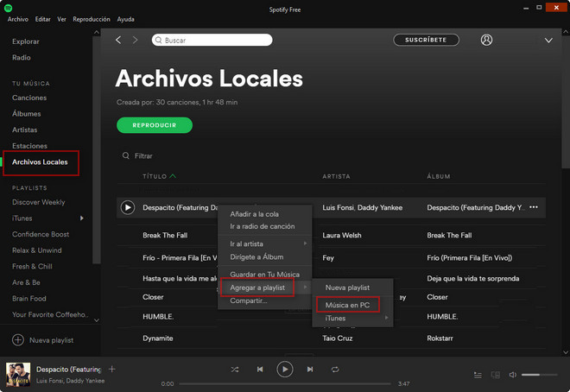Select Guardar en Tu Música
Viewport: 570px width, 392px height.
[264, 275]
